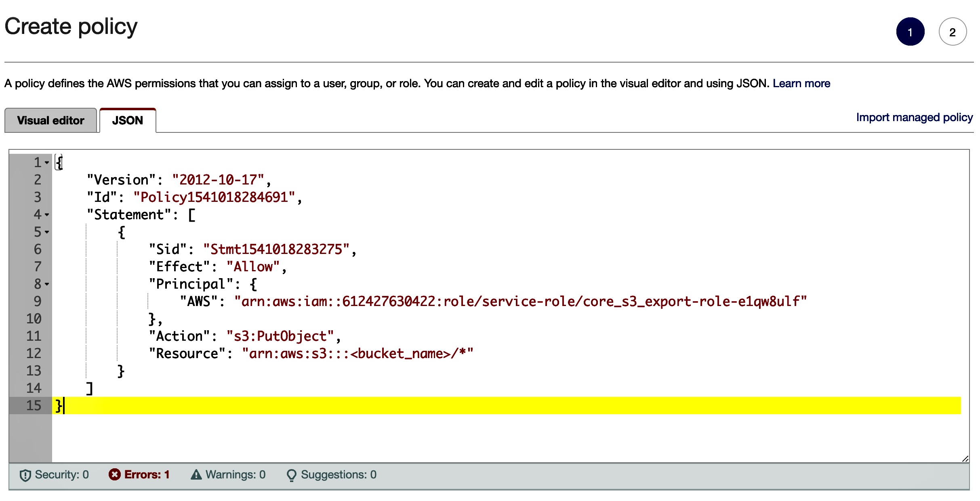Click the Security shield icon
This screenshot has width=980, height=501.
[x=25, y=475]
